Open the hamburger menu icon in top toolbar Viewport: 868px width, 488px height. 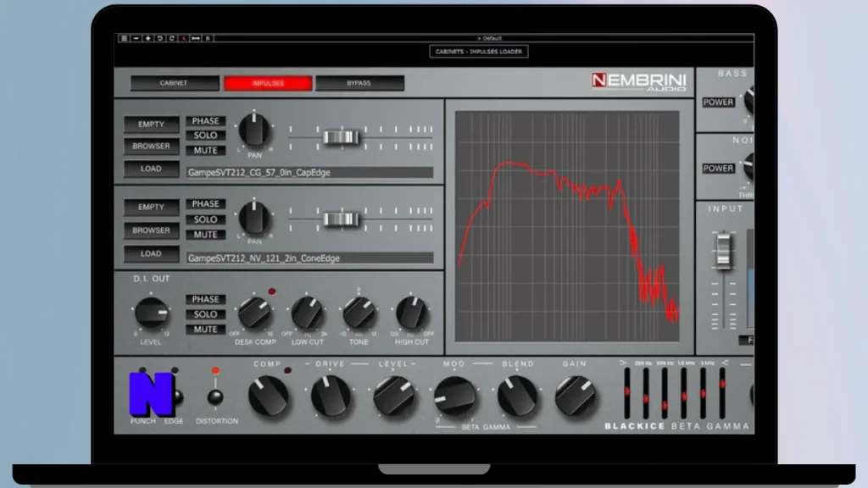click(124, 38)
